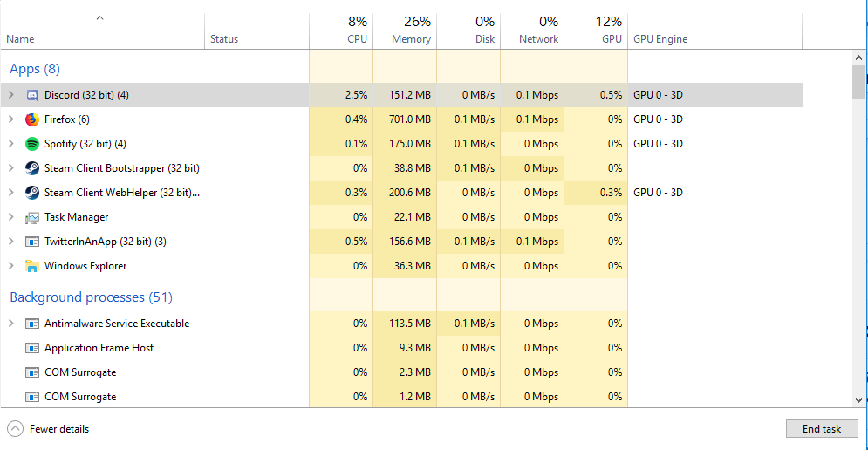The height and width of the screenshot is (450, 868).
Task: Click the Background processes (51) group header
Action: (91, 297)
